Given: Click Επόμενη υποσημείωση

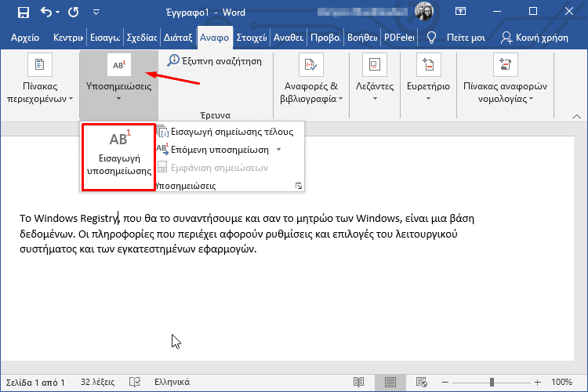Looking at the screenshot, I should tap(212, 150).
